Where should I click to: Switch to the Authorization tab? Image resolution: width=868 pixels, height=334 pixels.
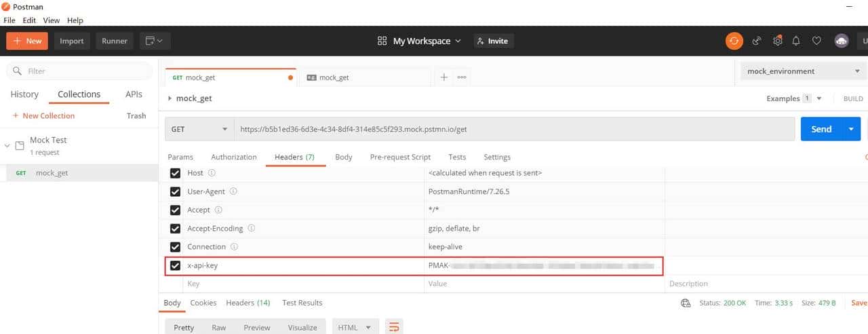tap(233, 157)
